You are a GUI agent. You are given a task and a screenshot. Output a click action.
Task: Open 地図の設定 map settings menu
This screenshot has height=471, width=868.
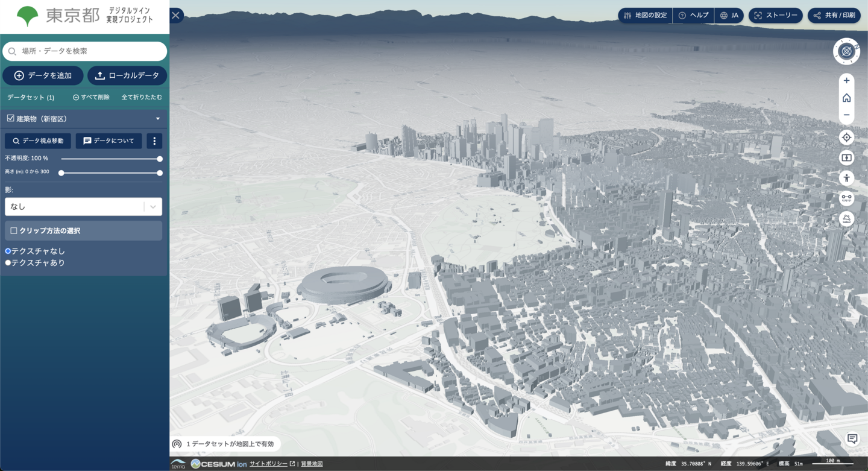[x=645, y=15]
